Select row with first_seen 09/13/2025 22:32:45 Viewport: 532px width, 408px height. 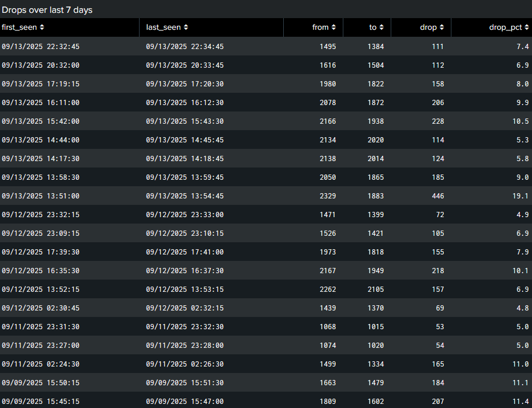(40, 47)
